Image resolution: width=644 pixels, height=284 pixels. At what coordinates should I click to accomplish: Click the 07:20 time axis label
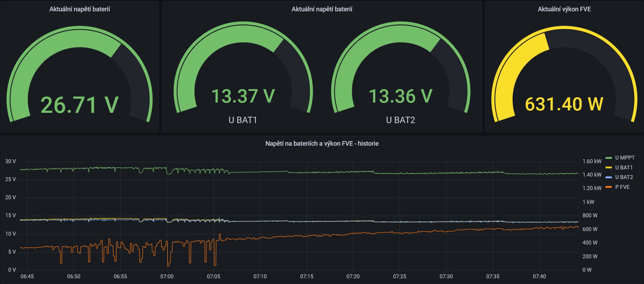coord(353,277)
